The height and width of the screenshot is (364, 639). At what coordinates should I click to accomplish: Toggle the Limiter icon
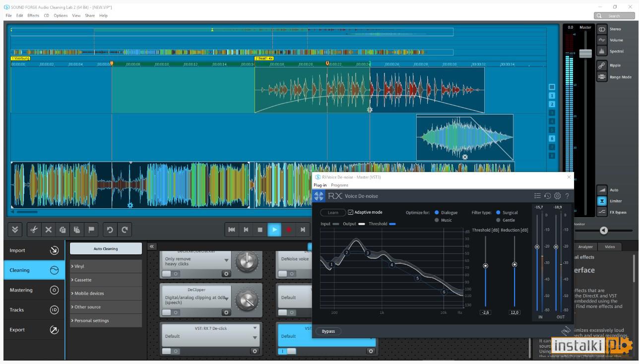(x=602, y=201)
